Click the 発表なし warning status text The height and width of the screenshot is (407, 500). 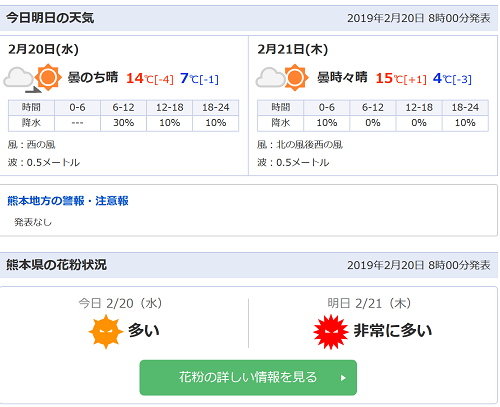(33, 222)
